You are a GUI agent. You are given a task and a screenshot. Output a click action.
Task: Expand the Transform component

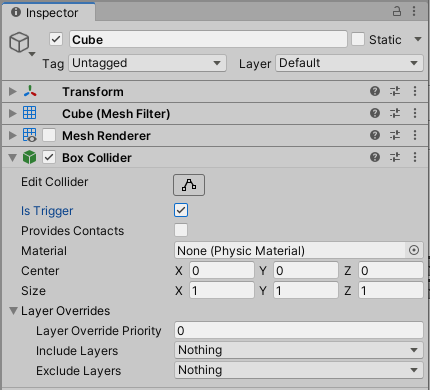(13, 91)
